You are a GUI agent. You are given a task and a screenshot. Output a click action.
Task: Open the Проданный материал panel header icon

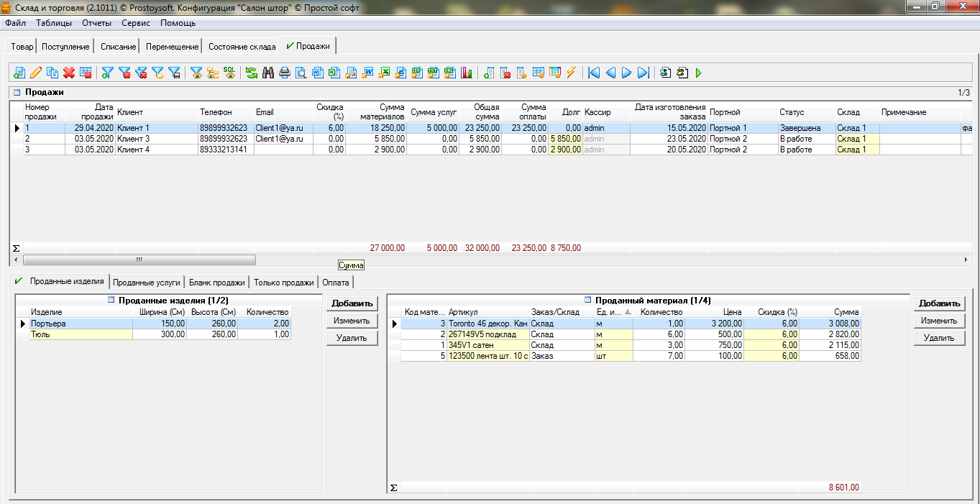click(588, 300)
